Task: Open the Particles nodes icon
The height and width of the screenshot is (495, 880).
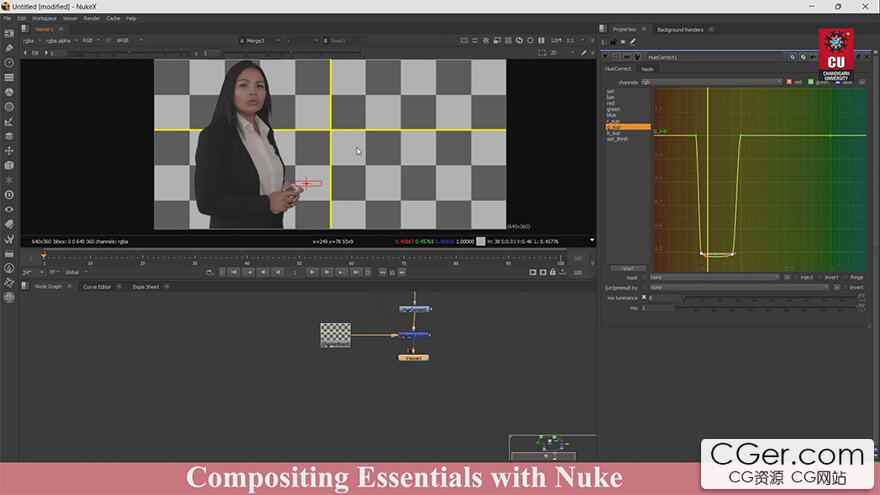Action: click(x=9, y=180)
